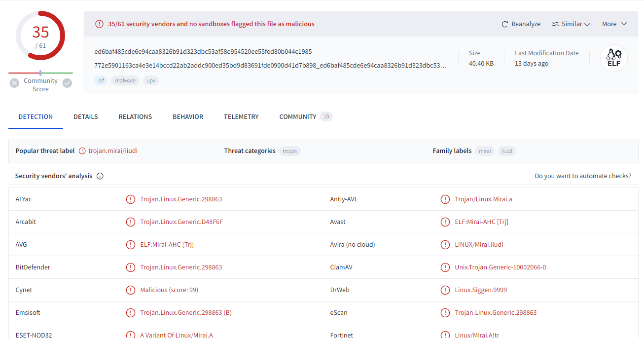This screenshot has height=338, width=644.
Task: Click the community score slider bar
Action: [x=40, y=73]
